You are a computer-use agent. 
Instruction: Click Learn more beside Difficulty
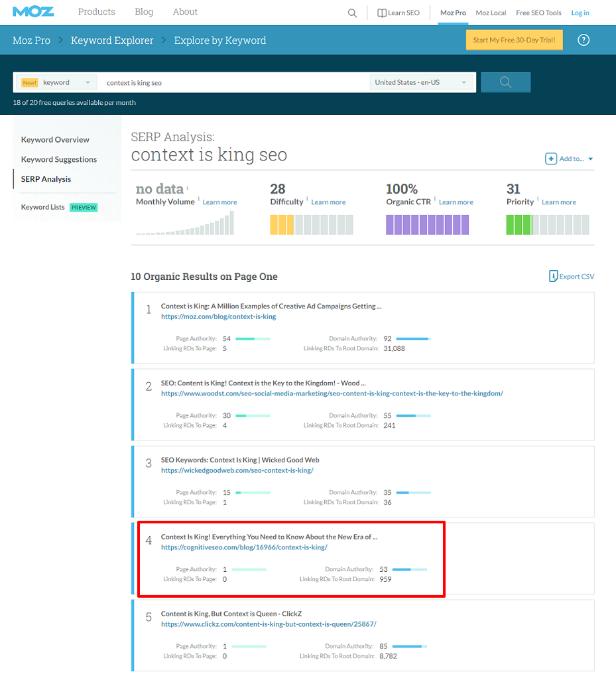[x=328, y=202]
